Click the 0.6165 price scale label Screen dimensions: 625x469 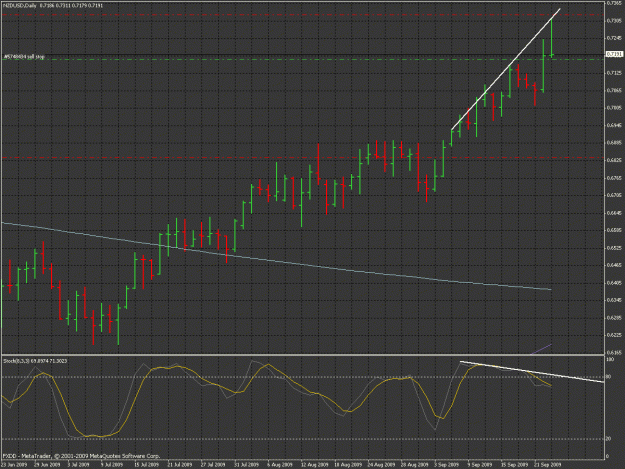[614, 353]
